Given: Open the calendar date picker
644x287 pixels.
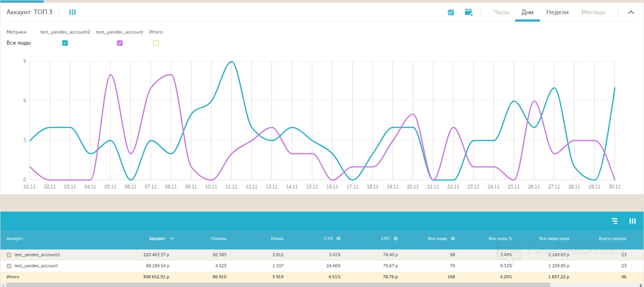Looking at the screenshot, I should (x=451, y=12).
